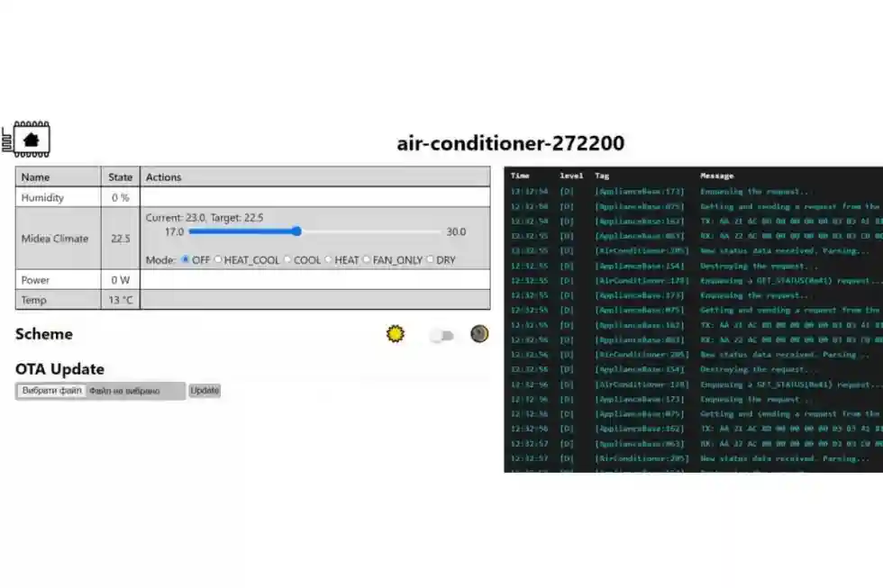Click the moon dark-scheme icon

(479, 334)
